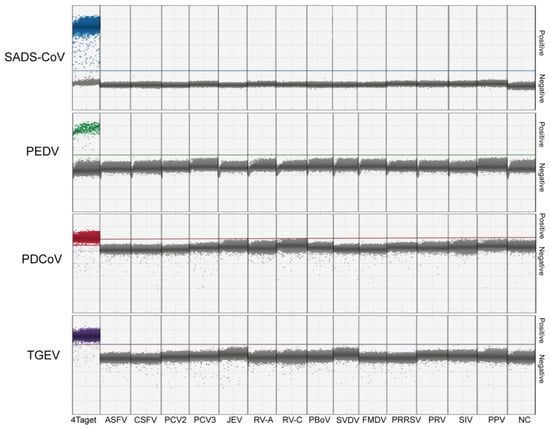The image size is (550, 429).
Task: Click the FMDV column label
Action: 374,420
